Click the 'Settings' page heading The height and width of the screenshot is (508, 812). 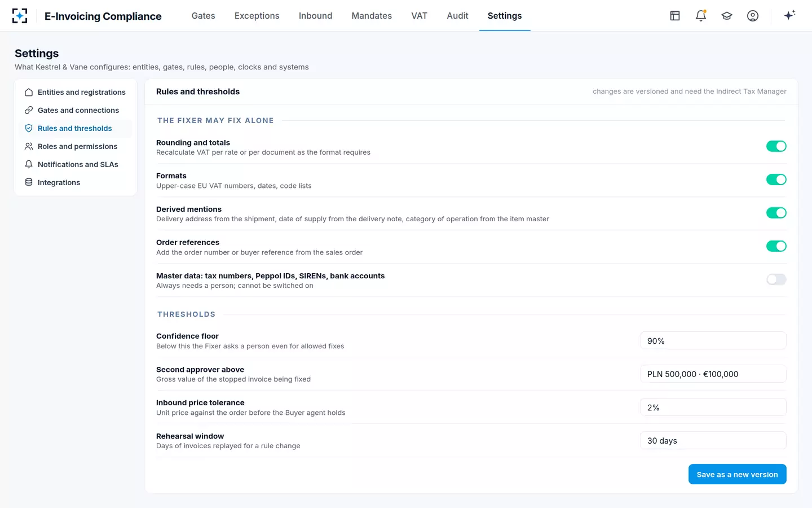tap(37, 54)
